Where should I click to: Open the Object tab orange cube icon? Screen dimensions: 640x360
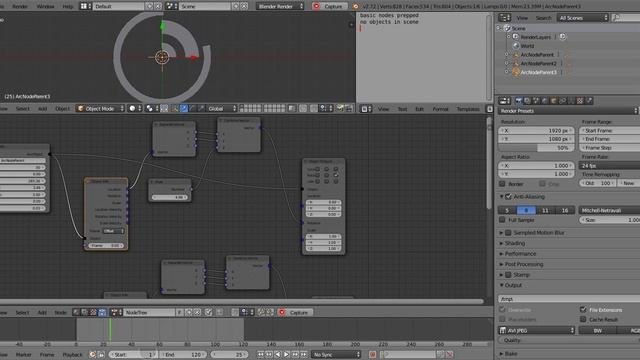[x=554, y=100]
